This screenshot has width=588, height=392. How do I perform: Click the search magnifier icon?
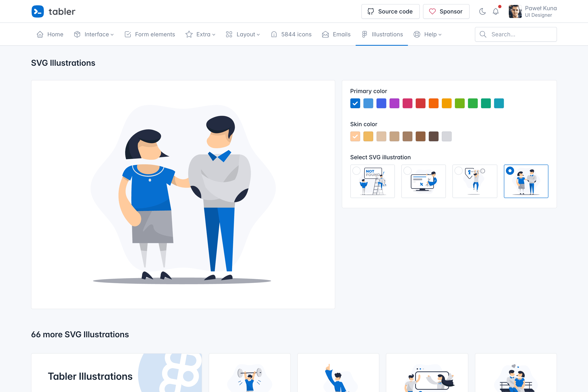[483, 34]
